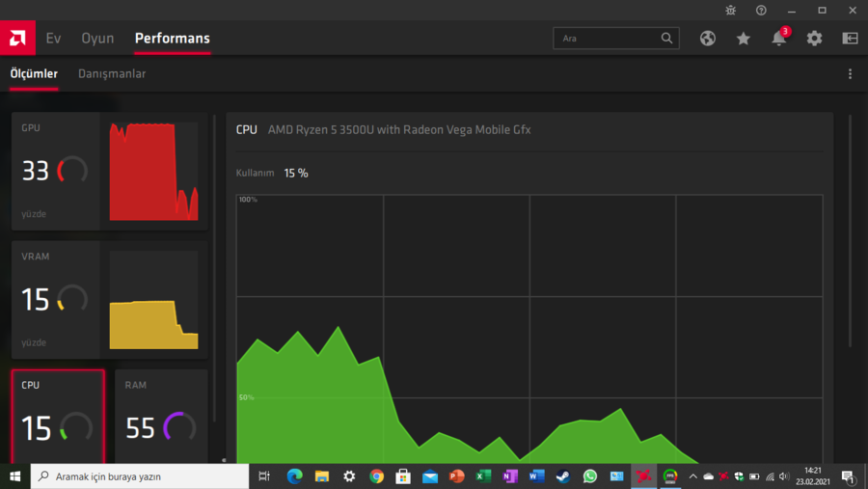Open WhatsApp from taskbar
Viewport: 868px width, 489px height.
point(589,476)
